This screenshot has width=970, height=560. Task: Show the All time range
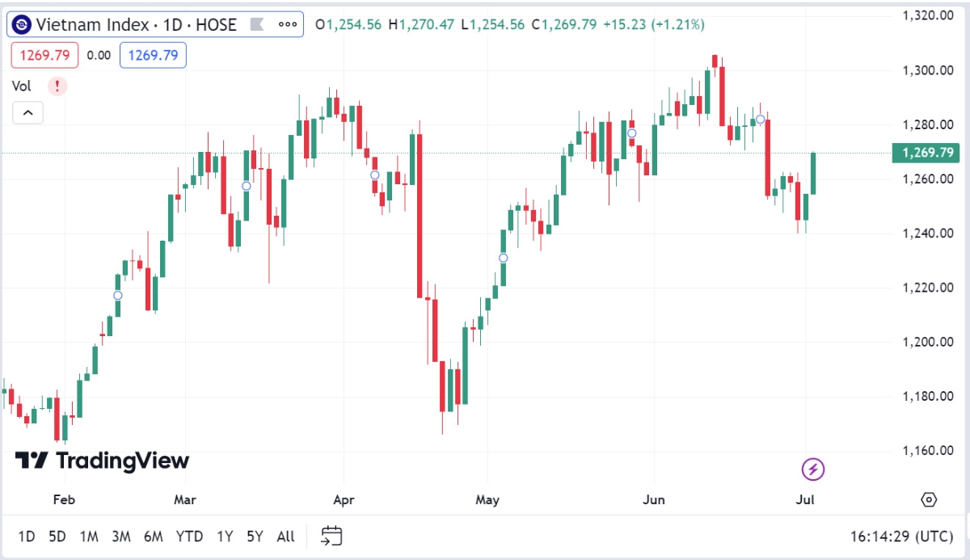pos(285,536)
